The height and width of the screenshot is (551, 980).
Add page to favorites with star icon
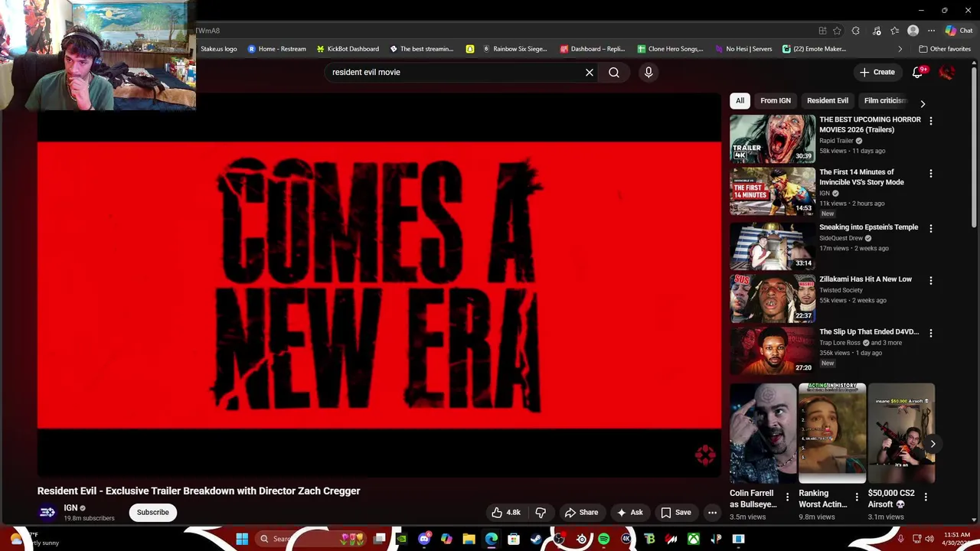pos(837,31)
